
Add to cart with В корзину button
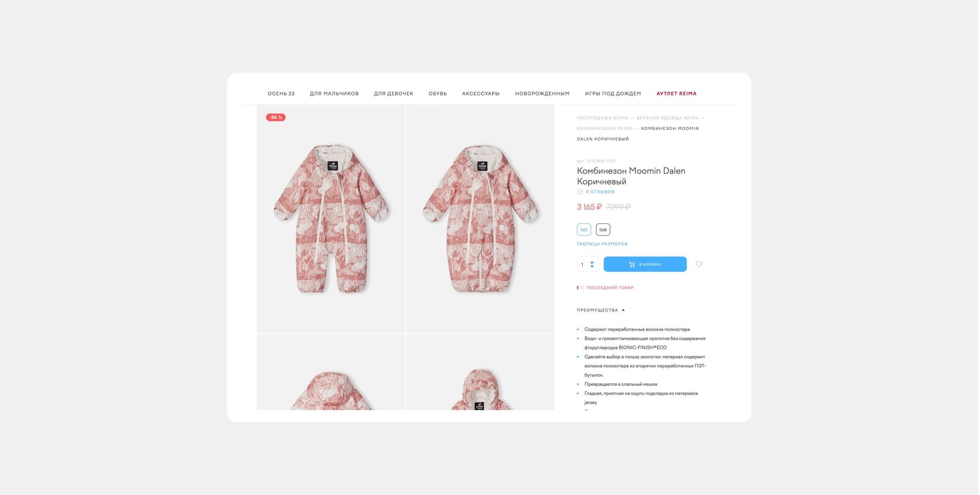pos(645,264)
